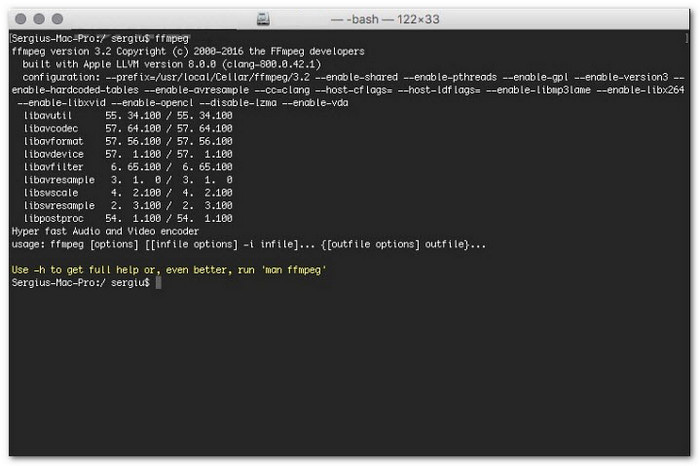This screenshot has height=466, width=700.
Task: Click the 'libavfilter' row
Action: 128,167
